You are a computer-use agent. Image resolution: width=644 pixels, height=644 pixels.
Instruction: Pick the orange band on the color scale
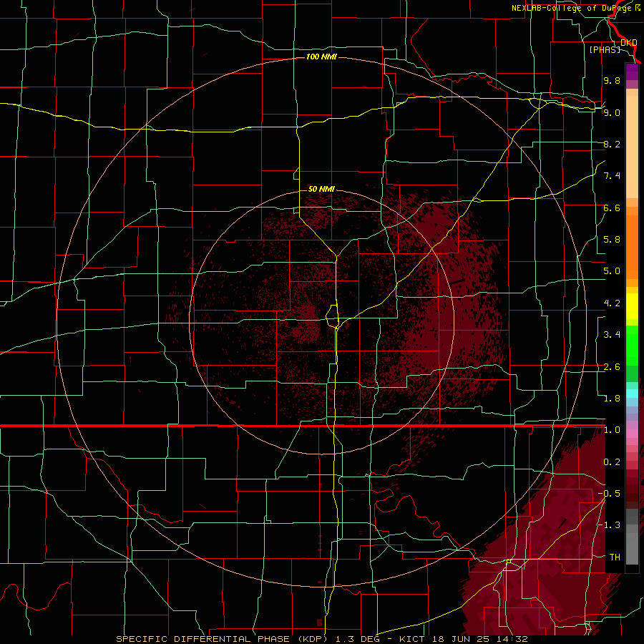(632, 248)
